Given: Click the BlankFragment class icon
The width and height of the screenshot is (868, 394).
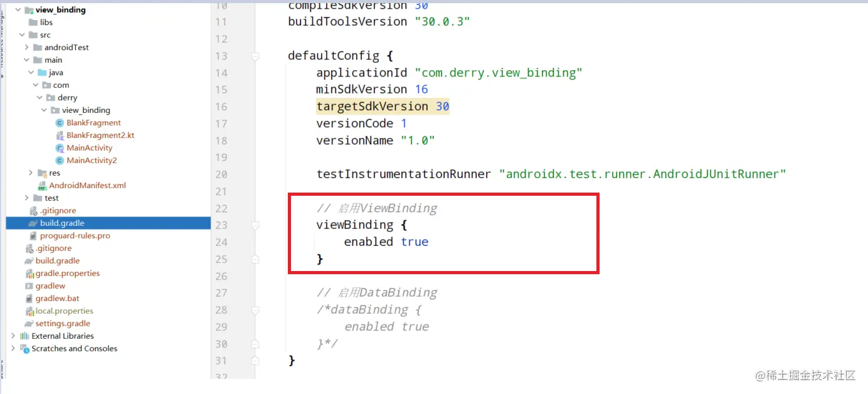Looking at the screenshot, I should click(60, 123).
